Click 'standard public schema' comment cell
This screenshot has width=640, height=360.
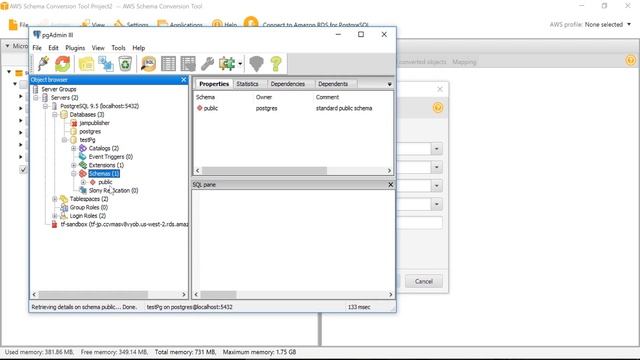pyautogui.click(x=344, y=108)
